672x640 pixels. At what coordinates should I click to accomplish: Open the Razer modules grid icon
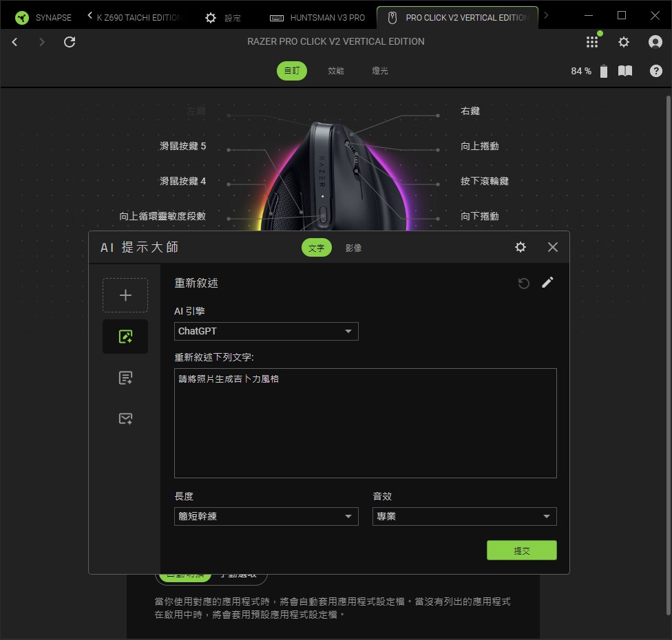coord(592,41)
